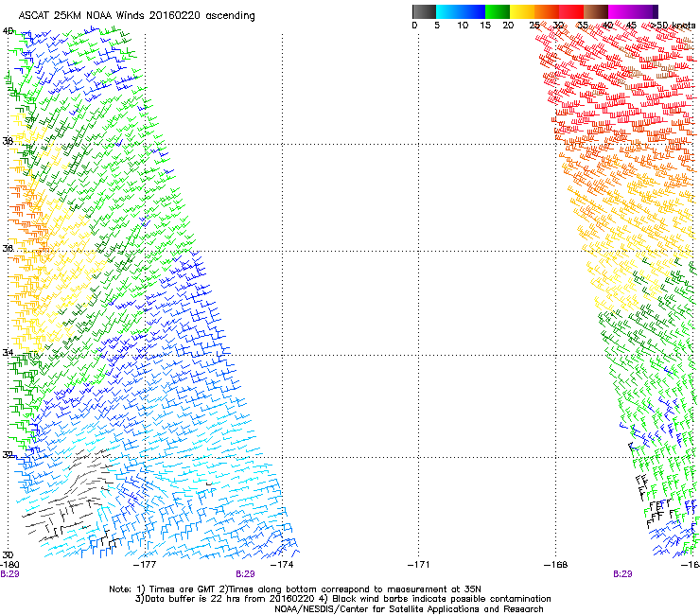Screen dimensions: 700x615
Task: Click the orange 25-30 knots color segment
Action: coord(547,11)
